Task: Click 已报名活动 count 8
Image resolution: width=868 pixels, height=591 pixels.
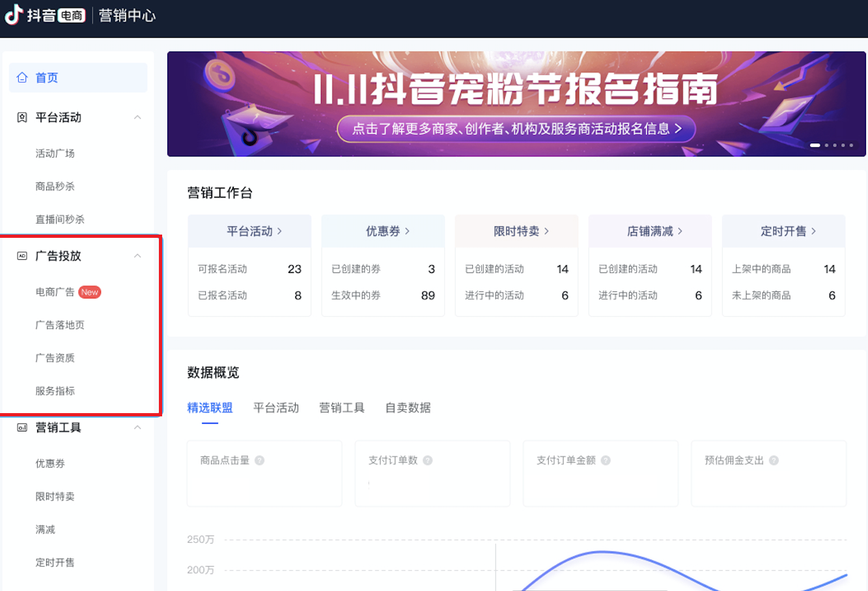Action: pyautogui.click(x=298, y=295)
